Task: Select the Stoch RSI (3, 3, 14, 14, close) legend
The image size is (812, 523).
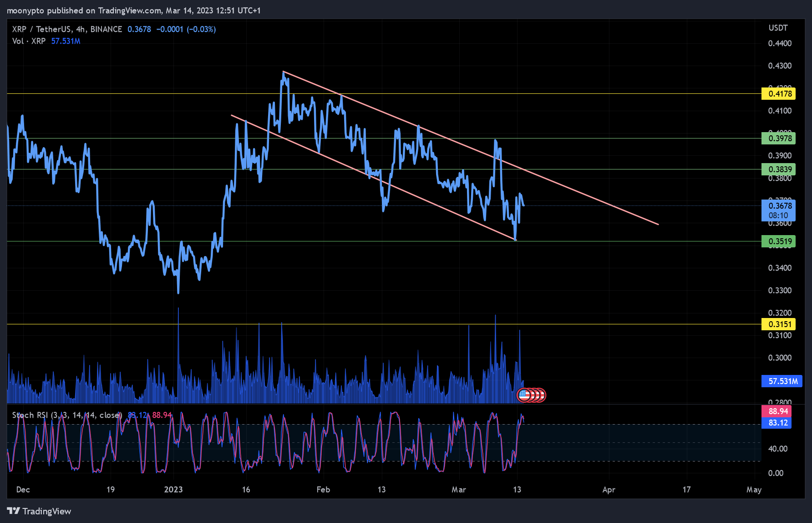Action: [x=67, y=415]
